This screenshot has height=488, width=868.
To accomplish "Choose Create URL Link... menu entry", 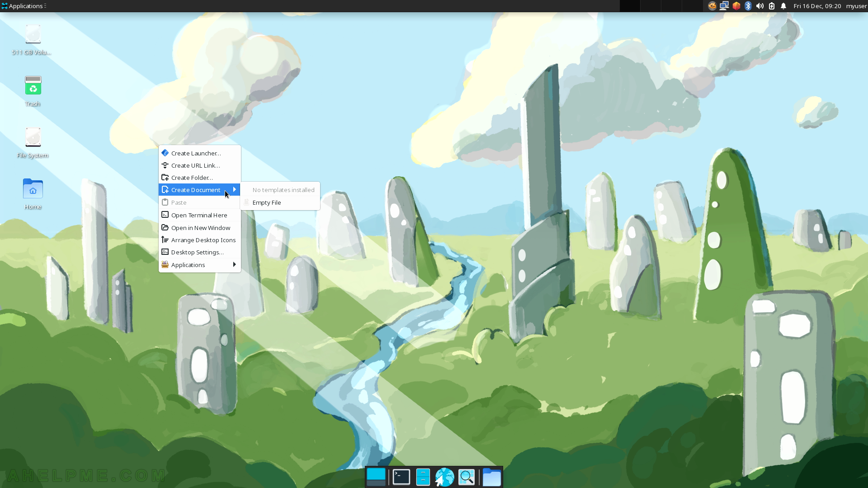I will tap(199, 165).
